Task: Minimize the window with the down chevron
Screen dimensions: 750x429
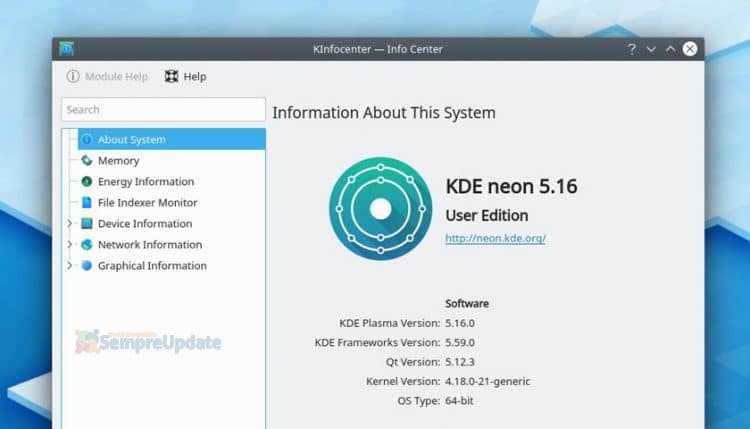Action: tap(651, 49)
